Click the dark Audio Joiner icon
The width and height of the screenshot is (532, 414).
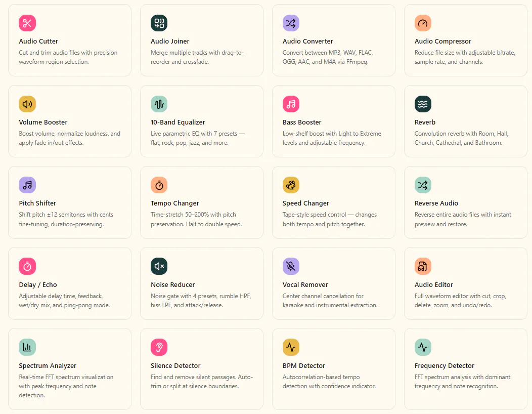click(159, 23)
